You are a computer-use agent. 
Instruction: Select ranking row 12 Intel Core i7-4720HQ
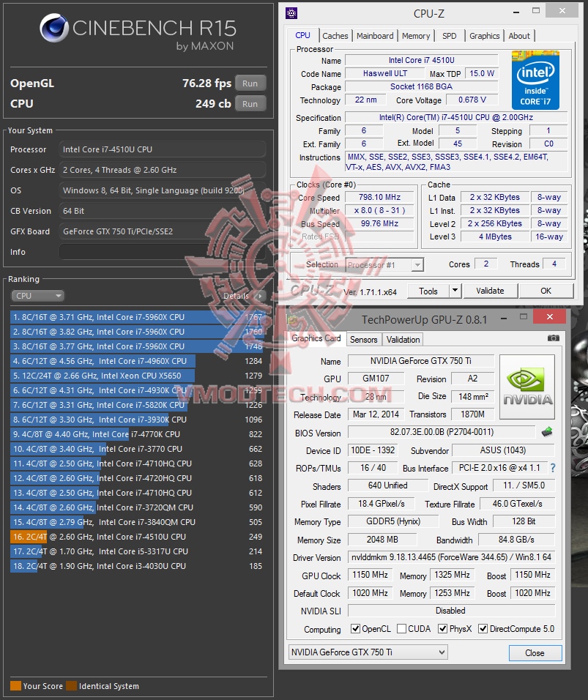pos(137,478)
